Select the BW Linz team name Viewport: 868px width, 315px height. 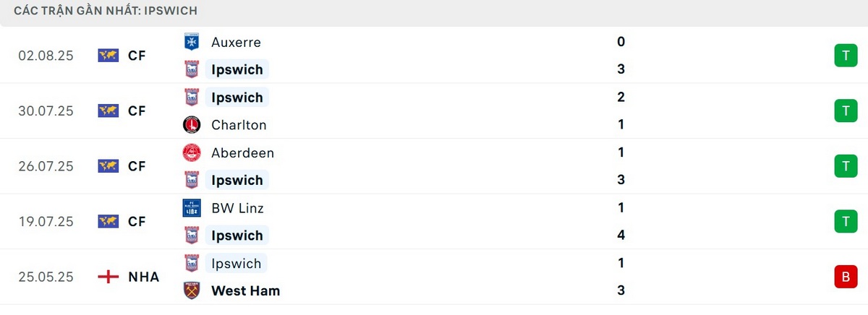pyautogui.click(x=237, y=208)
